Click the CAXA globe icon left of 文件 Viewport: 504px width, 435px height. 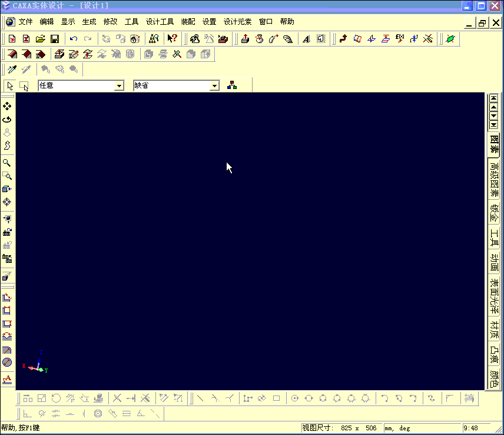[10, 22]
